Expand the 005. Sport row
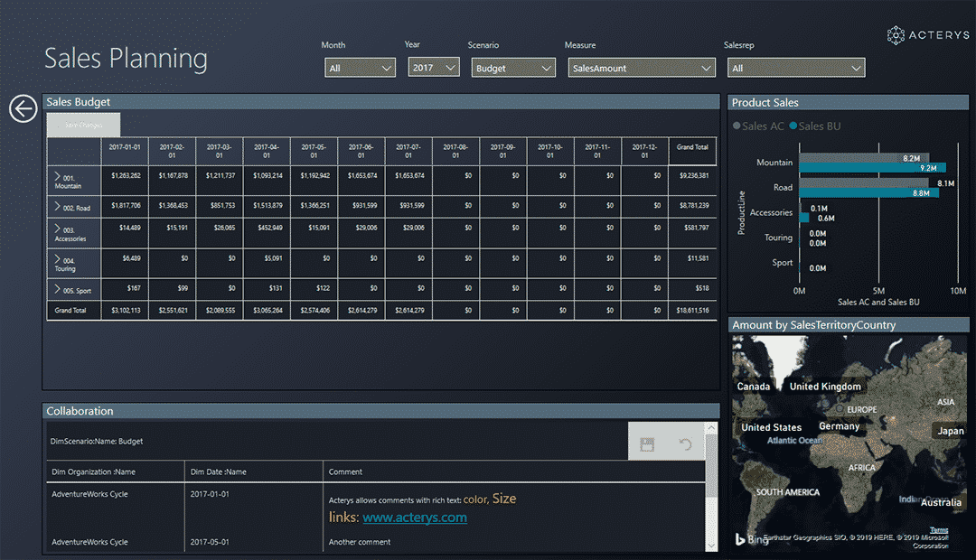The width and height of the screenshot is (976, 560). (x=59, y=290)
